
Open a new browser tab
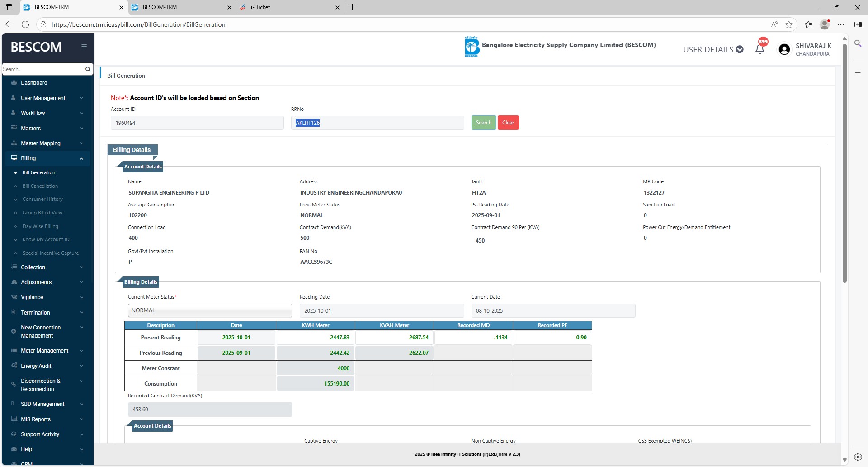353,7
